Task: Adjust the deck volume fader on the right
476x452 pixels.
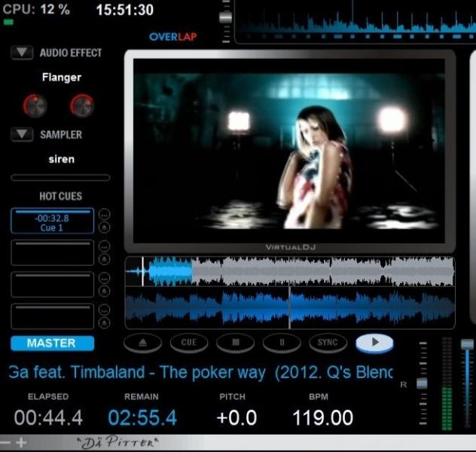Action: pyautogui.click(x=467, y=344)
